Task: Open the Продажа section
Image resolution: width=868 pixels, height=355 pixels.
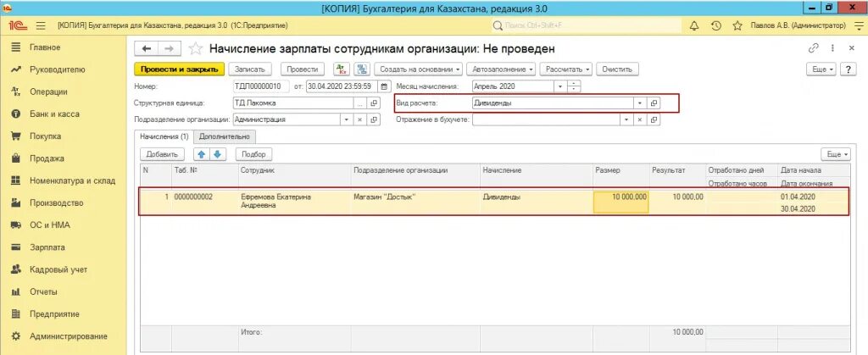Action: 47,158
